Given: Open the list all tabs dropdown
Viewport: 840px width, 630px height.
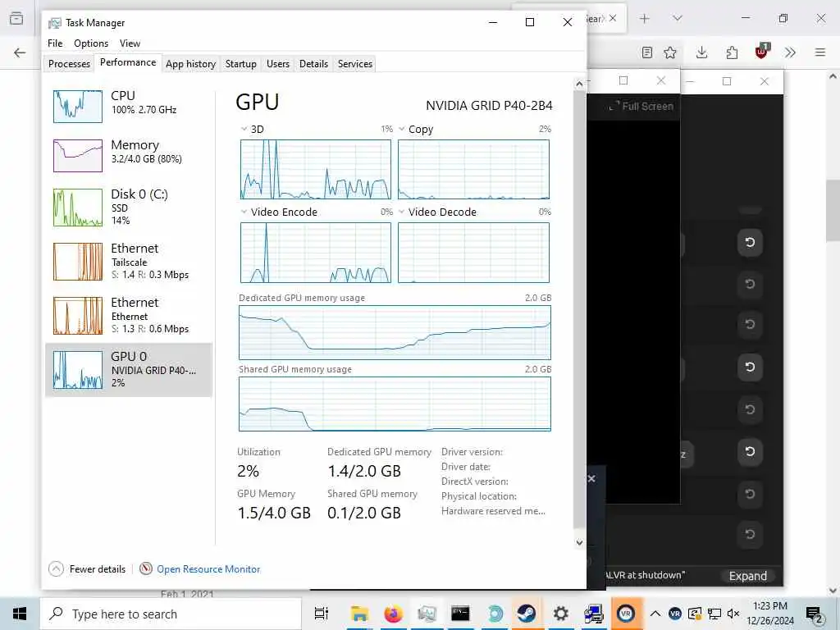Looking at the screenshot, I should point(678,18).
